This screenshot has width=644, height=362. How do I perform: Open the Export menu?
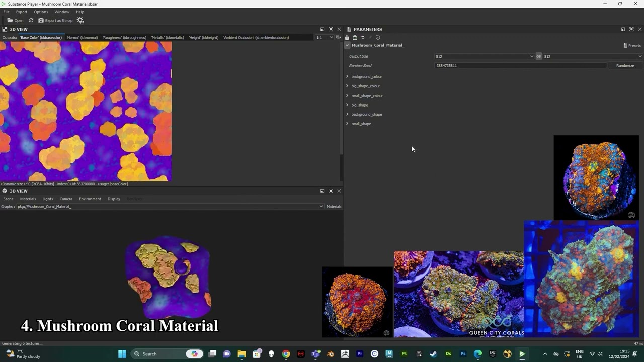22,12
